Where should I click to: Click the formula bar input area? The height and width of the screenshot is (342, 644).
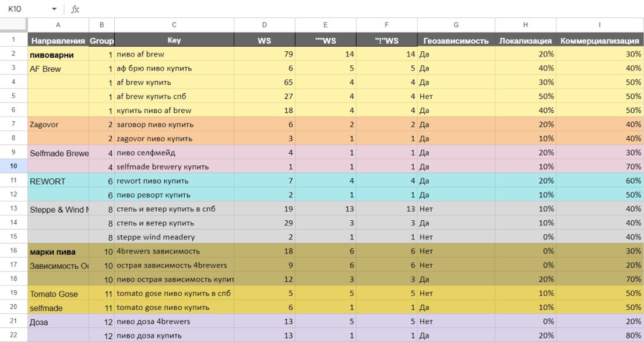361,9
